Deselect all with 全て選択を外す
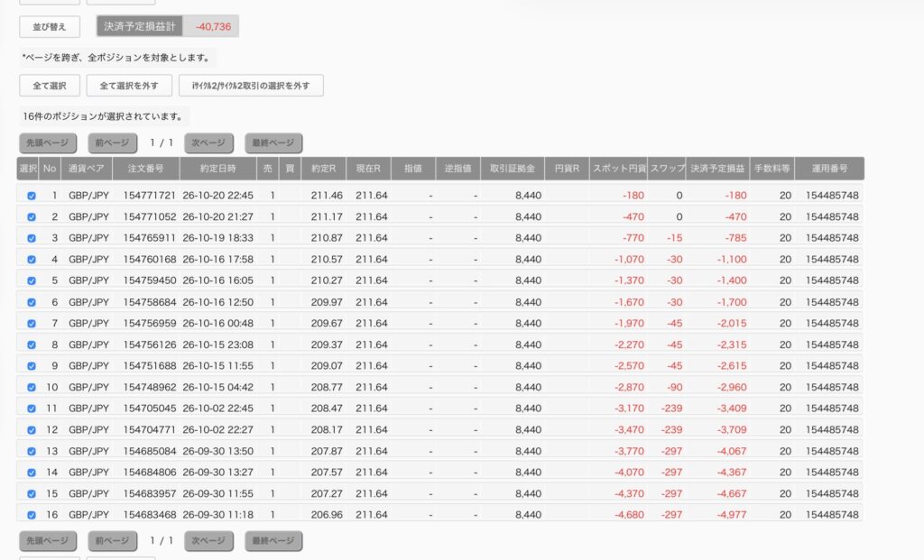 129,86
